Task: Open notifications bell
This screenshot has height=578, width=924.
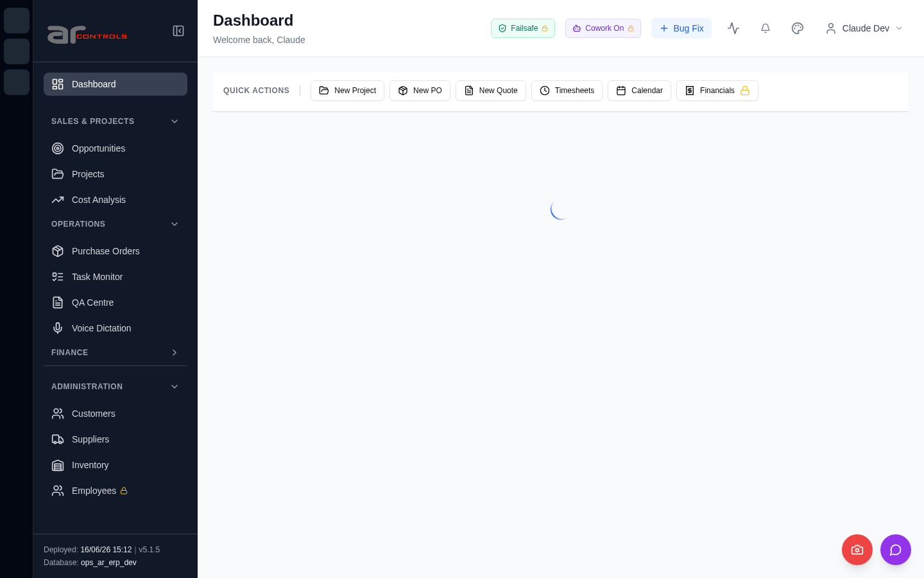Action: coord(766,28)
